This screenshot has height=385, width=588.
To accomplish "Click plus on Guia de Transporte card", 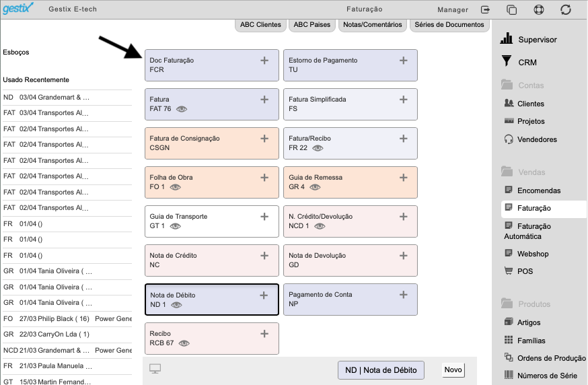I will pos(264,217).
